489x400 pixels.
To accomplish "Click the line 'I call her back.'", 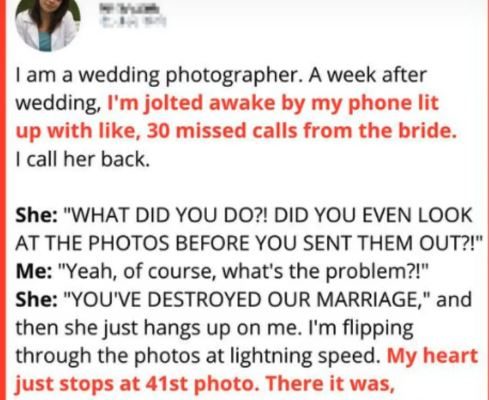I will coord(83,159).
